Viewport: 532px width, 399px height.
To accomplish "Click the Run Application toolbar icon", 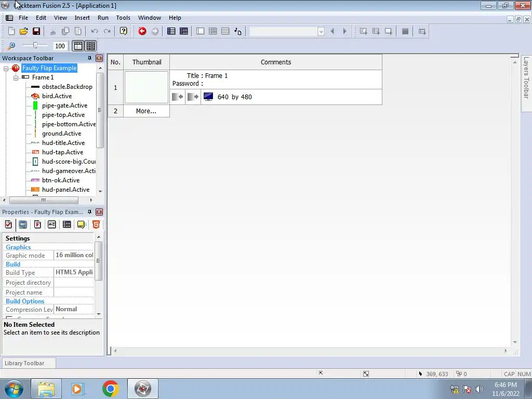I will (x=376, y=31).
